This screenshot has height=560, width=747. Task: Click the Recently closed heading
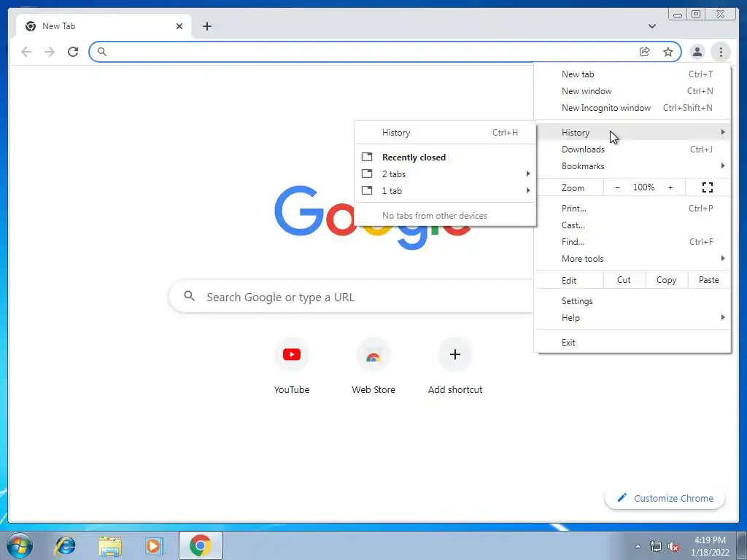pos(414,157)
